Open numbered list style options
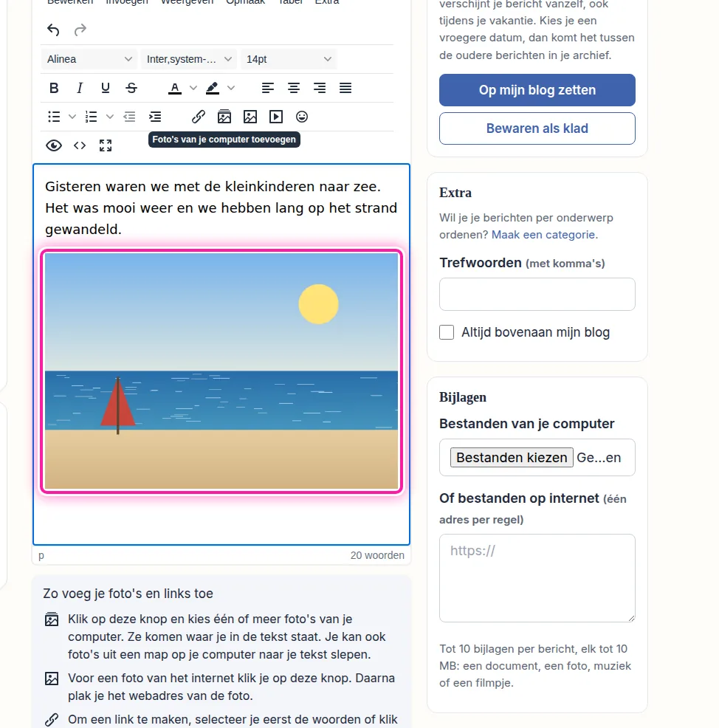 click(109, 117)
